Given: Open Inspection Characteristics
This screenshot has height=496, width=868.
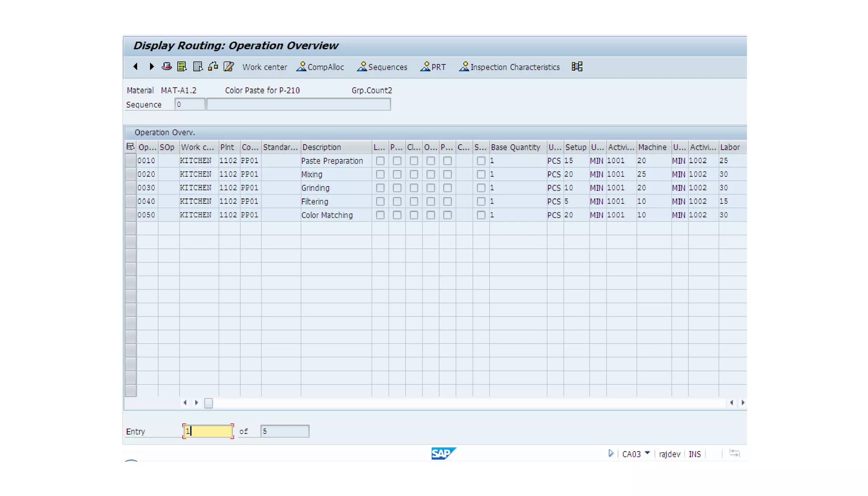Looking at the screenshot, I should coord(509,67).
